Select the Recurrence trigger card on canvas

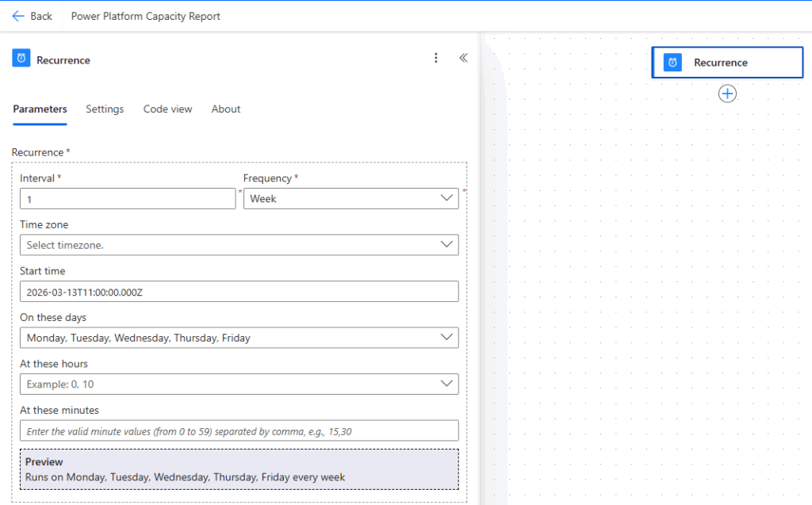click(728, 63)
